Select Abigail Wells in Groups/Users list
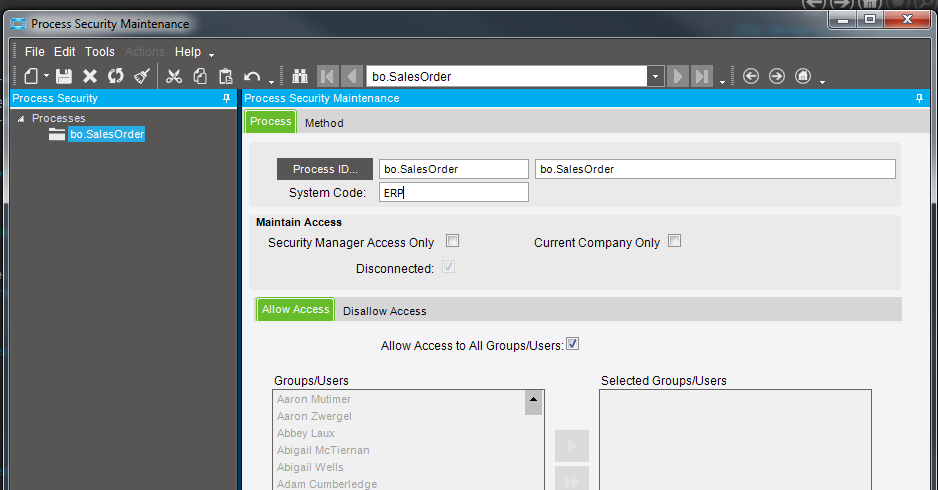Screen dimensions: 938x490 310,467
